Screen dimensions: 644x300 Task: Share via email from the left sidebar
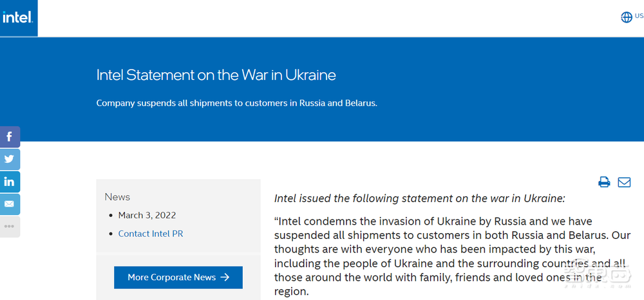(x=9, y=204)
